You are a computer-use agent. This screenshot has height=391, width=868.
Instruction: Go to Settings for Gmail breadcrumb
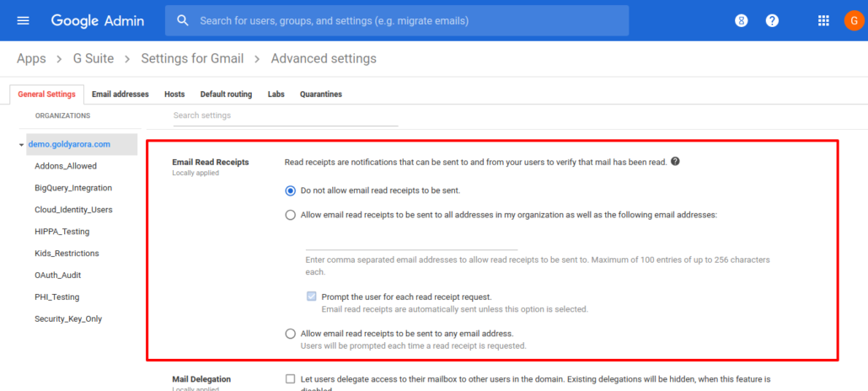pos(192,59)
